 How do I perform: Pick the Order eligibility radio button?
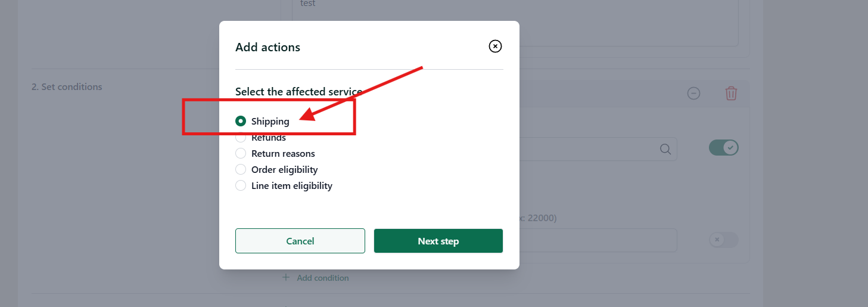241,170
